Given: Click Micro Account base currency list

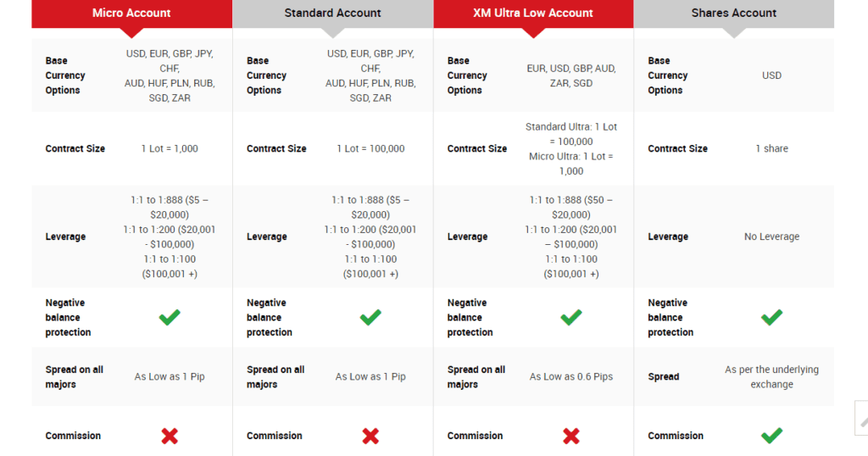Looking at the screenshot, I should point(170,75).
